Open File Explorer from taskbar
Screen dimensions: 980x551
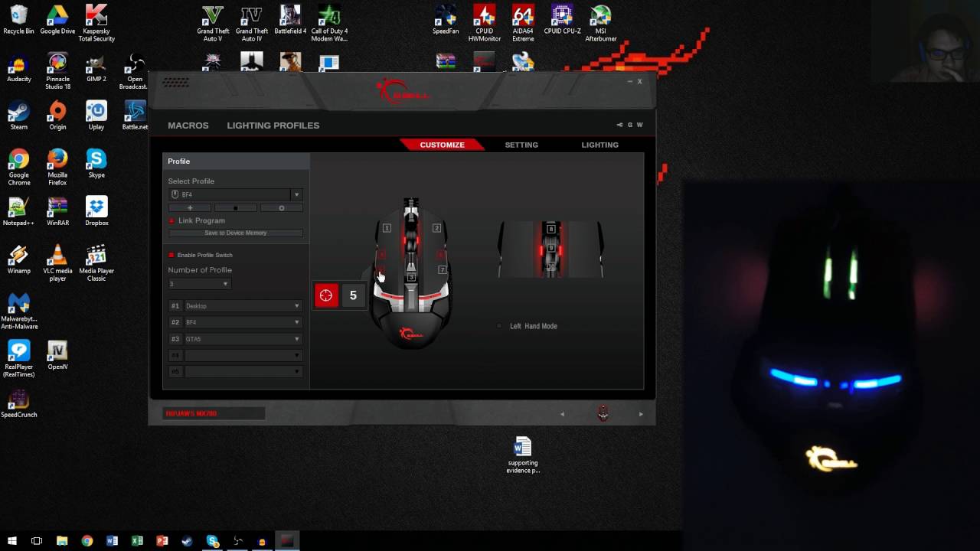pos(62,541)
